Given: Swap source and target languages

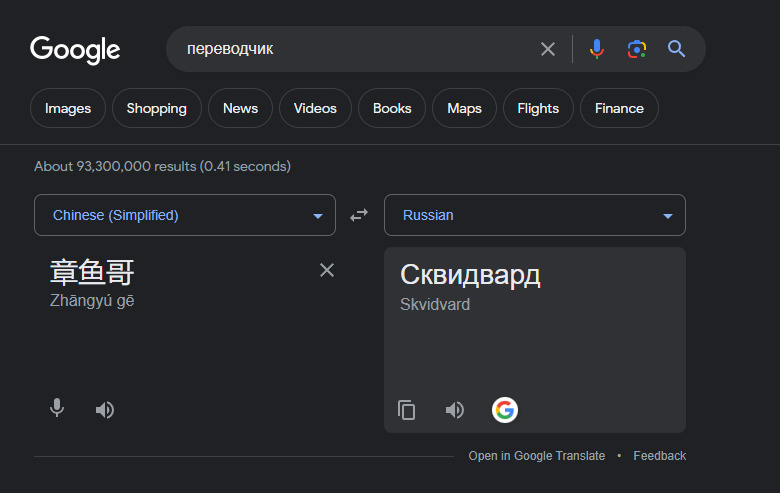Looking at the screenshot, I should (x=359, y=215).
